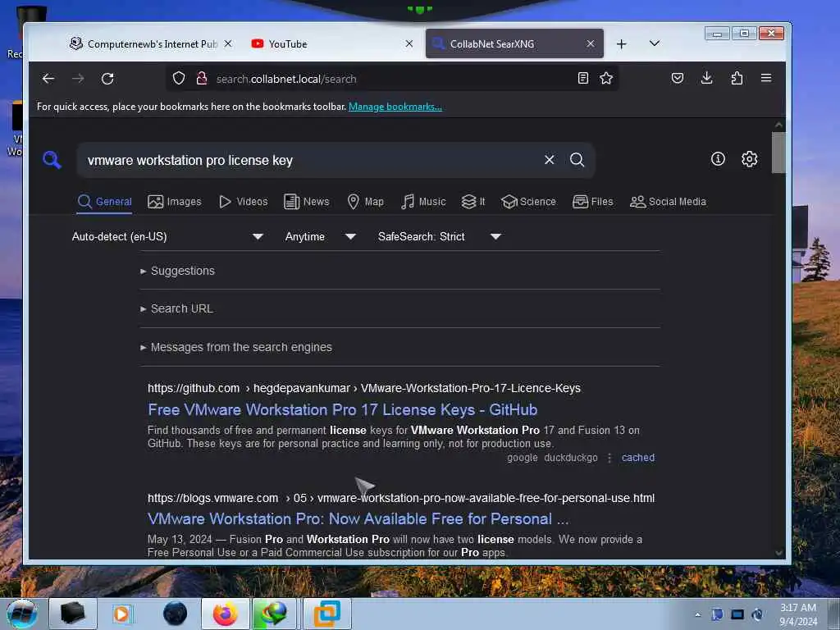Open the Extensions puzzle icon
Image resolution: width=840 pixels, height=630 pixels.
point(737,78)
